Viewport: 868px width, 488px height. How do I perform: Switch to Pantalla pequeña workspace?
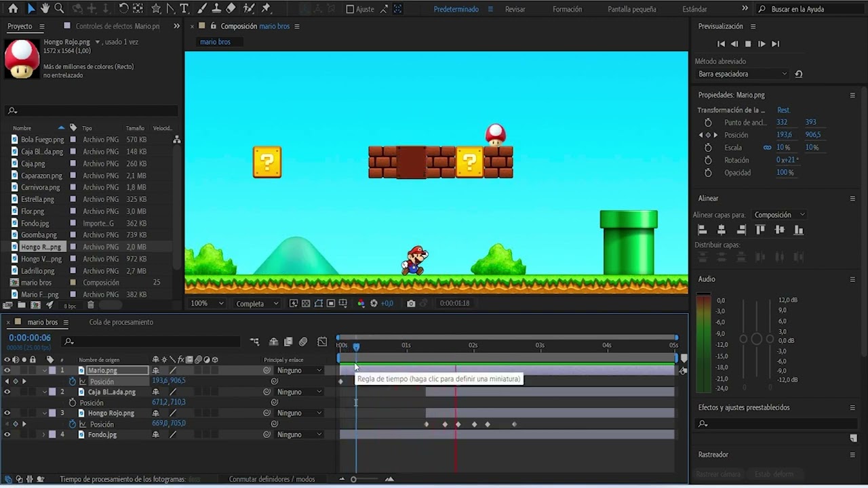(x=632, y=9)
